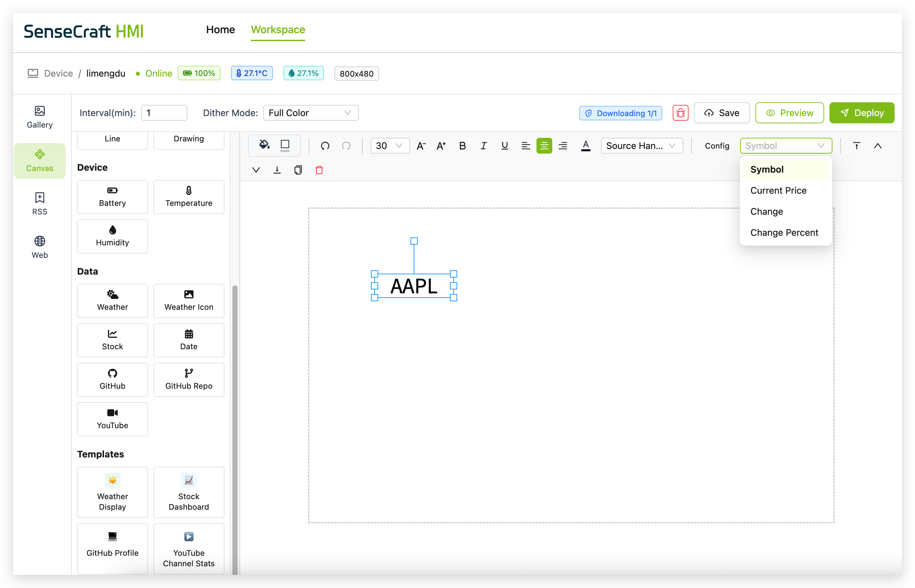Screen dimensions: 915x588
Task: Add a Weather Icon widget
Action: pos(189,301)
